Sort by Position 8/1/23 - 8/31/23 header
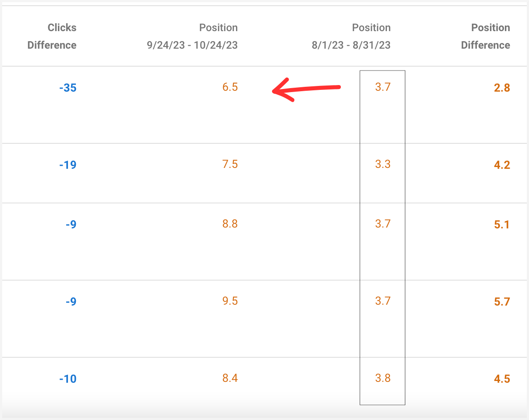The width and height of the screenshot is (529, 420). pyautogui.click(x=351, y=36)
